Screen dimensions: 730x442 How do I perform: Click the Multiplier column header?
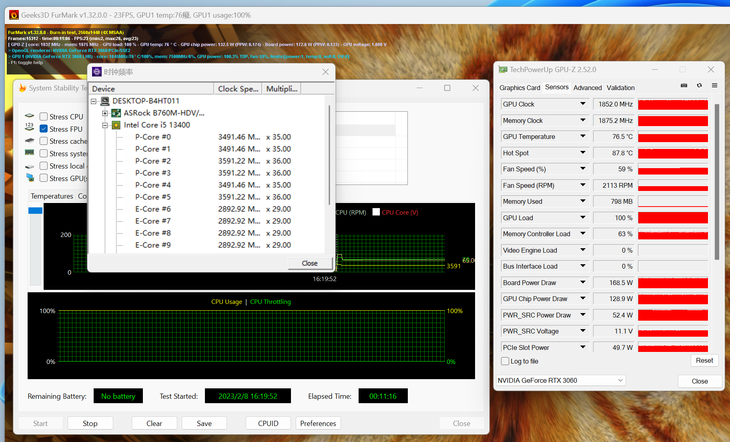281,88
